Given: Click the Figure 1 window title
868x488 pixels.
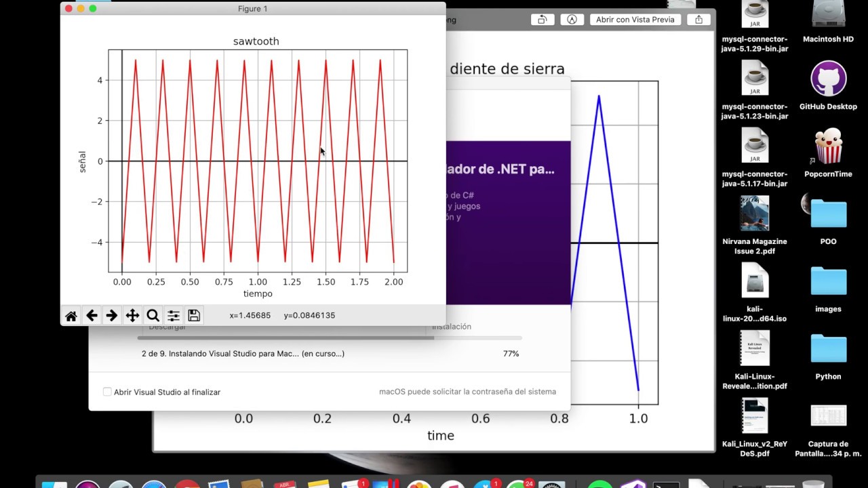Looking at the screenshot, I should [253, 9].
